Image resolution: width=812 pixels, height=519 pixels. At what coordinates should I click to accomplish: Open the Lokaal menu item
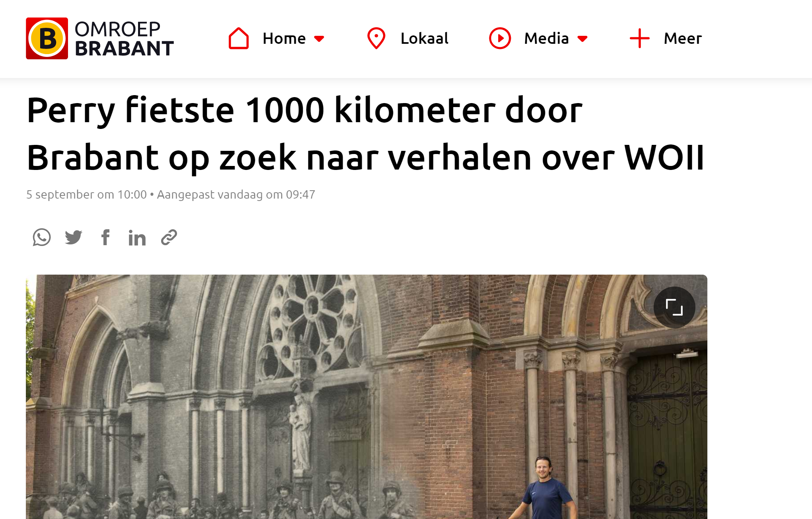pyautogui.click(x=424, y=39)
